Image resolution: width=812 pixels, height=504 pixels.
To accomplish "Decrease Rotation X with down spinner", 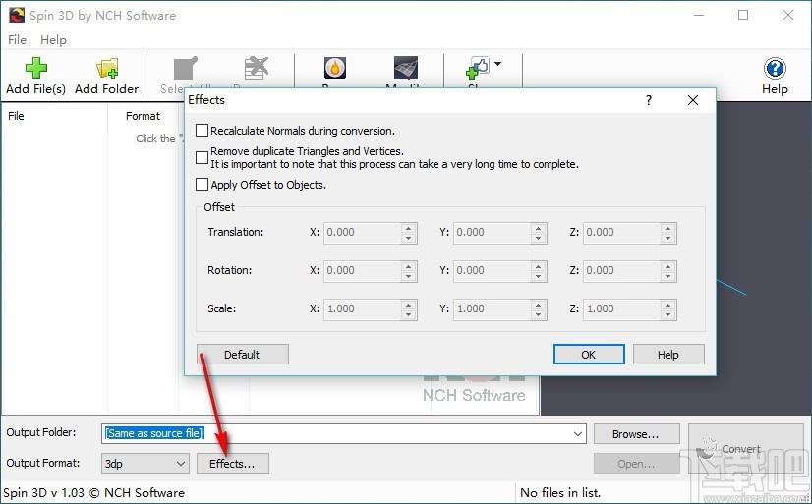I will (409, 276).
